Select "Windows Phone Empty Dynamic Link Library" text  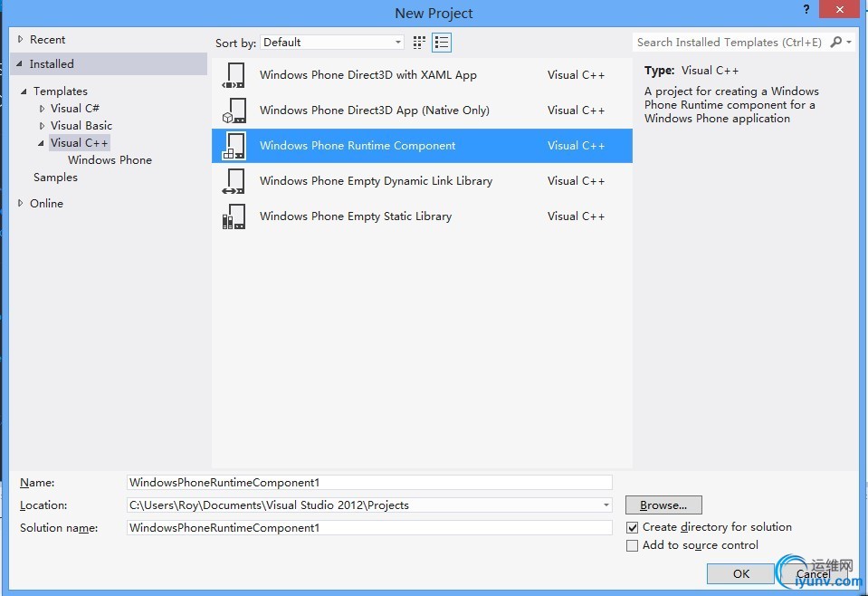(376, 181)
